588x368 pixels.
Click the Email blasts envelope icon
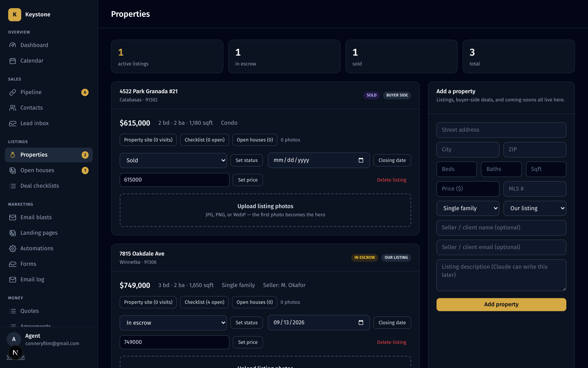pyautogui.click(x=13, y=217)
